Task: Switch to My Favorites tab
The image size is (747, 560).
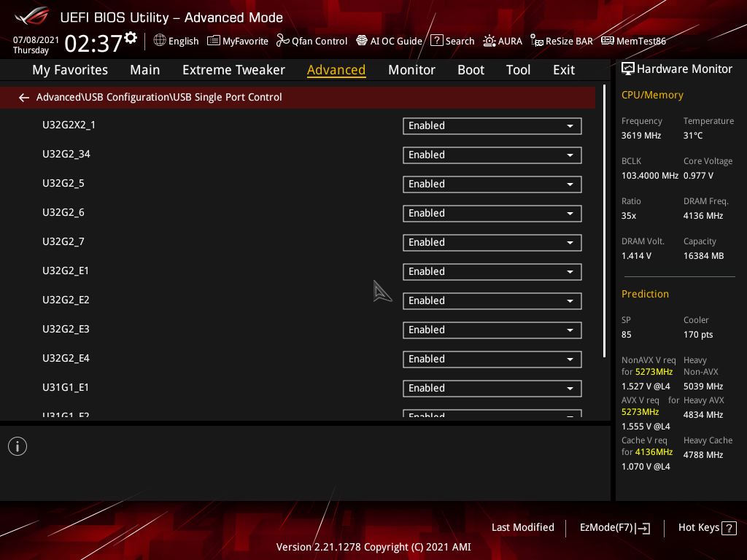Action: click(x=70, y=70)
